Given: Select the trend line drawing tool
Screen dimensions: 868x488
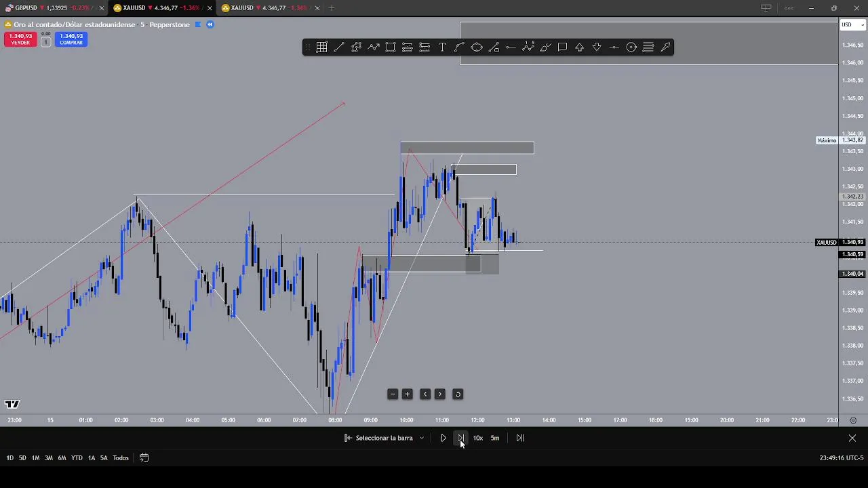Looking at the screenshot, I should pos(339,47).
